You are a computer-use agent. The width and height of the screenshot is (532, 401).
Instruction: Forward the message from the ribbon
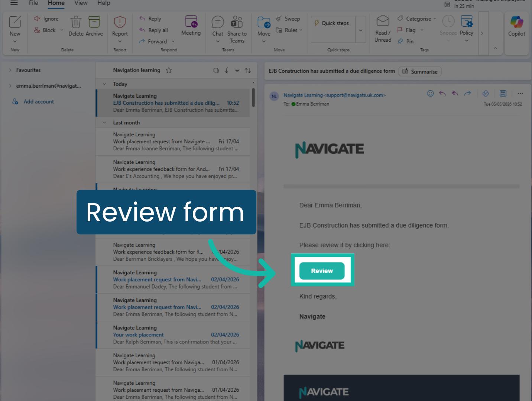153,42
